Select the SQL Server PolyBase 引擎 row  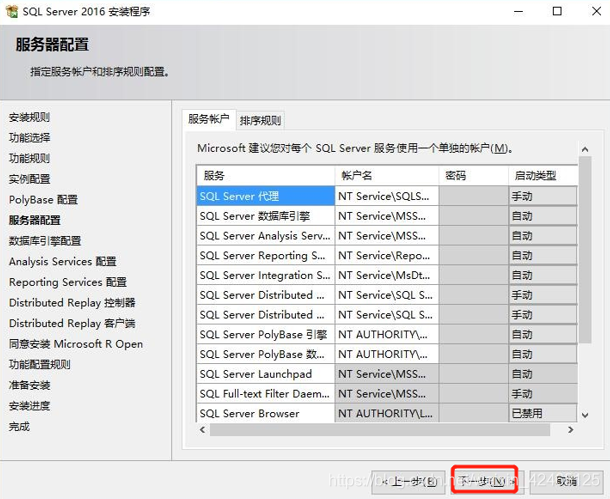(266, 334)
